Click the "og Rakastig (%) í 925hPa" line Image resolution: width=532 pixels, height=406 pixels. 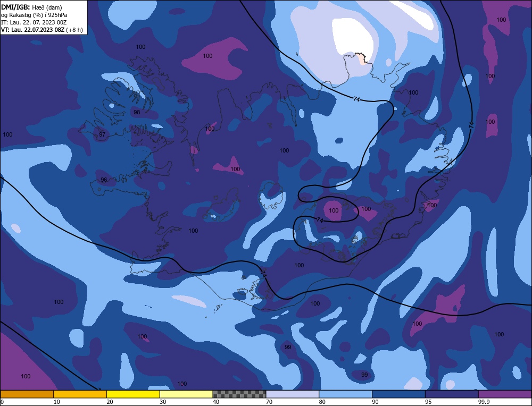pyautogui.click(x=34, y=15)
